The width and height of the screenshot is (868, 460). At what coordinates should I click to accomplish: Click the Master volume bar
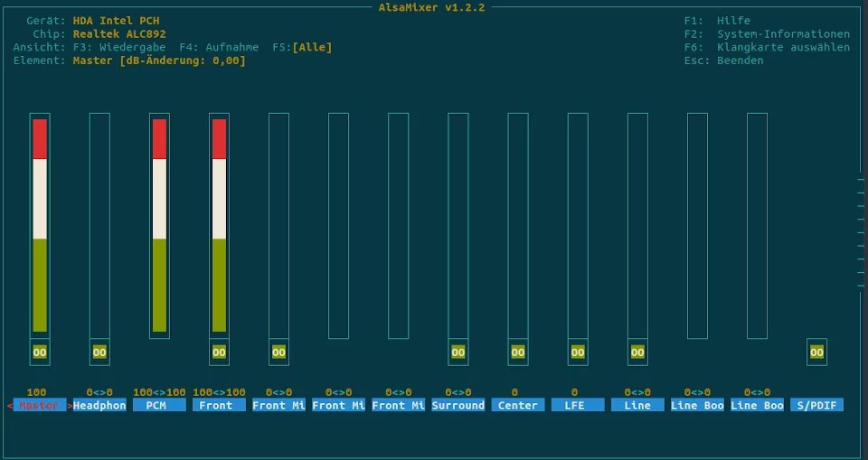tap(40, 226)
